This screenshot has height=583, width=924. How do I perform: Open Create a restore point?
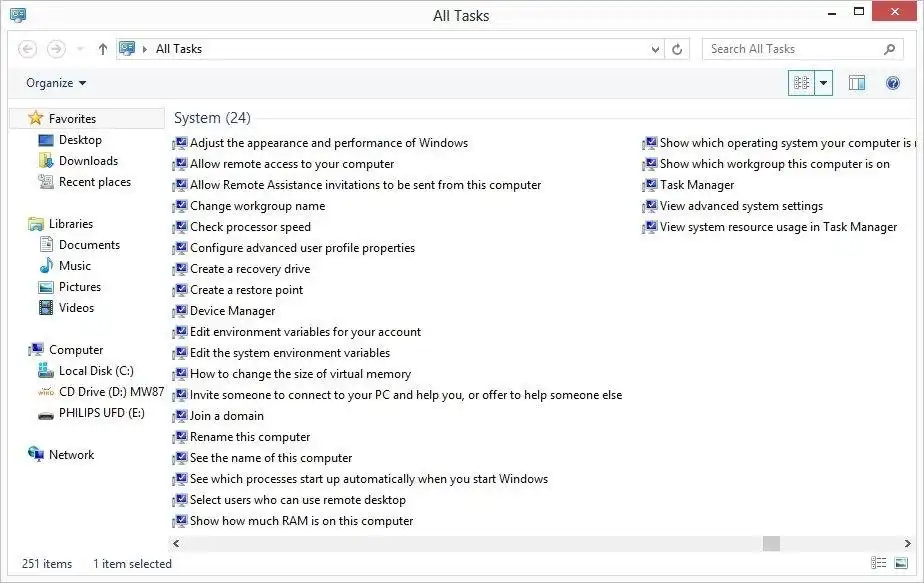pos(246,290)
